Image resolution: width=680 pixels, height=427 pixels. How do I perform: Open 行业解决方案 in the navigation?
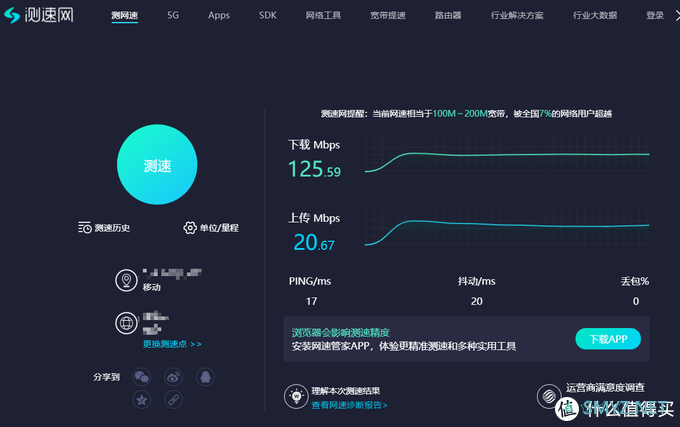517,16
